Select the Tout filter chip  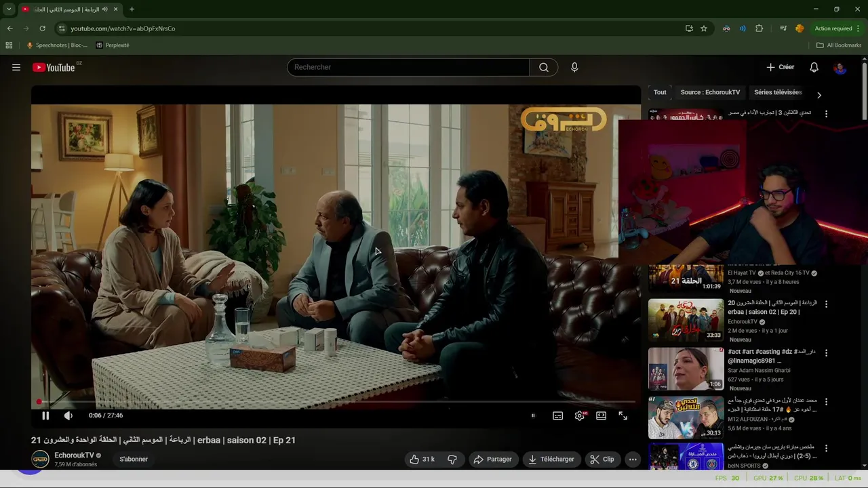[660, 92]
